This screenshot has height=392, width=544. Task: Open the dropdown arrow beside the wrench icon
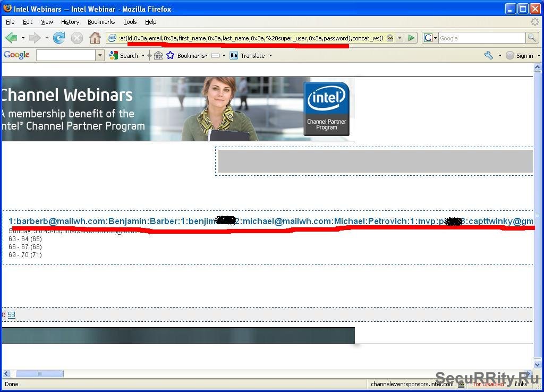pyautogui.click(x=500, y=55)
